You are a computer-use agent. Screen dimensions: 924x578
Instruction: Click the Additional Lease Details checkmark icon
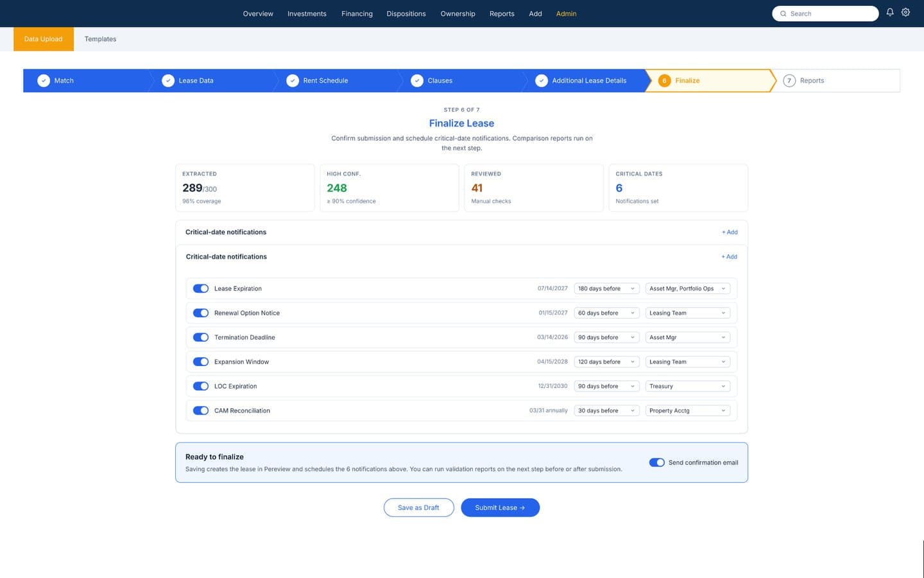coord(542,81)
